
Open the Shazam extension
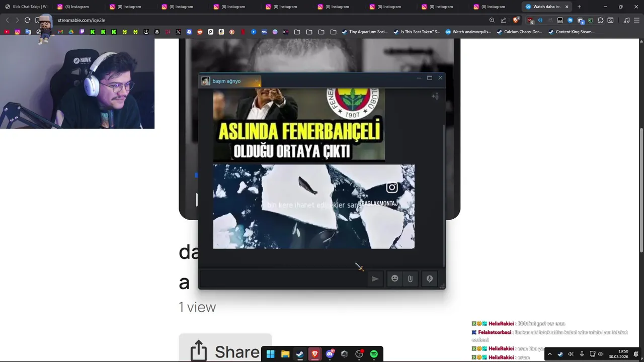coord(570,20)
